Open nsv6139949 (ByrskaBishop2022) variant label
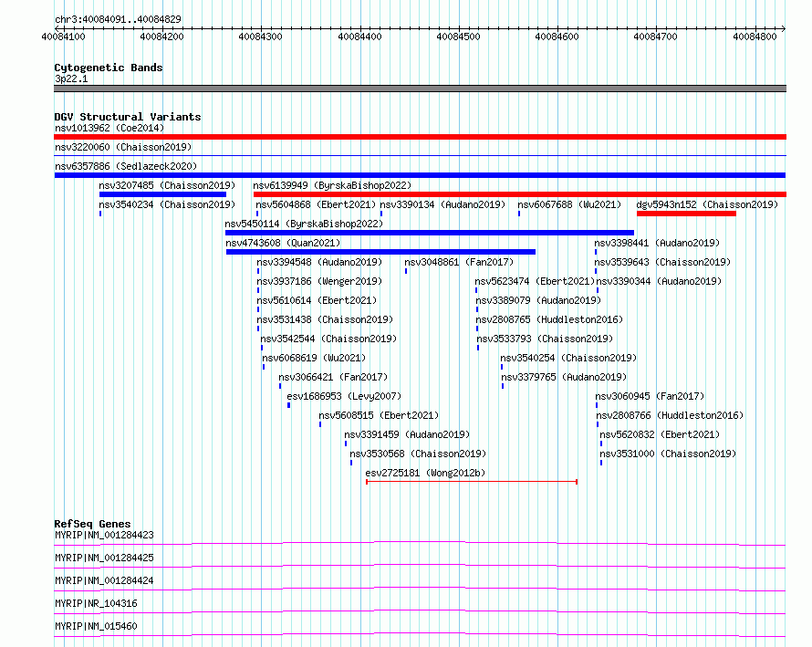The image size is (812, 647). pos(332,185)
